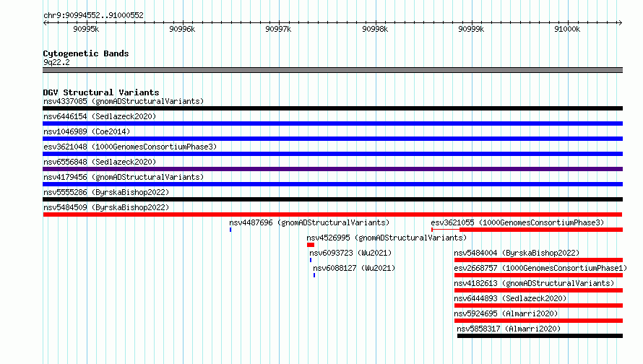Viewport: 643px width, 364px height.
Task: Open esv3621048 1000GenomesConsortiumPhase3 label
Action: pyautogui.click(x=130, y=147)
